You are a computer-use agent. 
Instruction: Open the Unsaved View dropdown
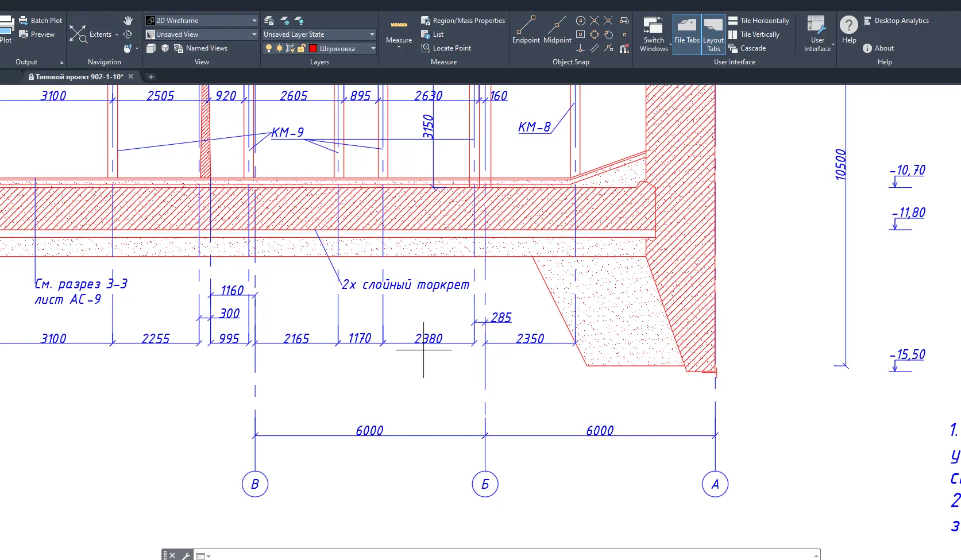[202, 34]
